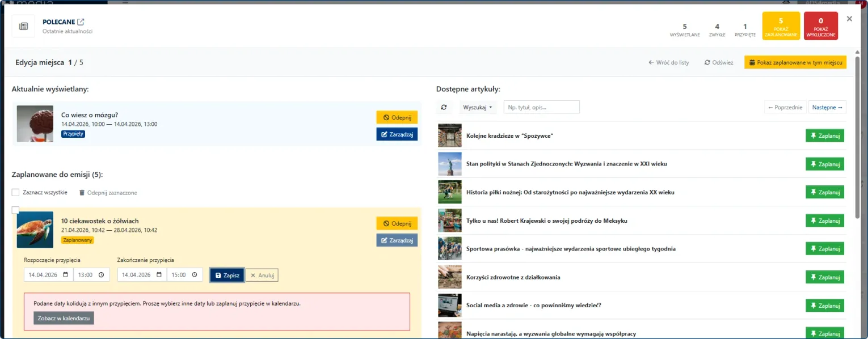
Task: Expand the Wyszukaj dropdown
Action: (x=477, y=107)
